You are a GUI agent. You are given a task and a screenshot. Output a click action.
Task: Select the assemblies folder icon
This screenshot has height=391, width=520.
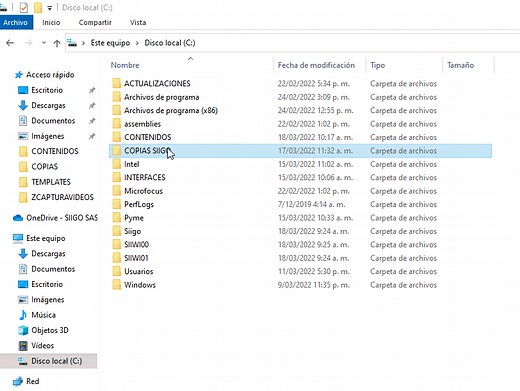tap(117, 124)
